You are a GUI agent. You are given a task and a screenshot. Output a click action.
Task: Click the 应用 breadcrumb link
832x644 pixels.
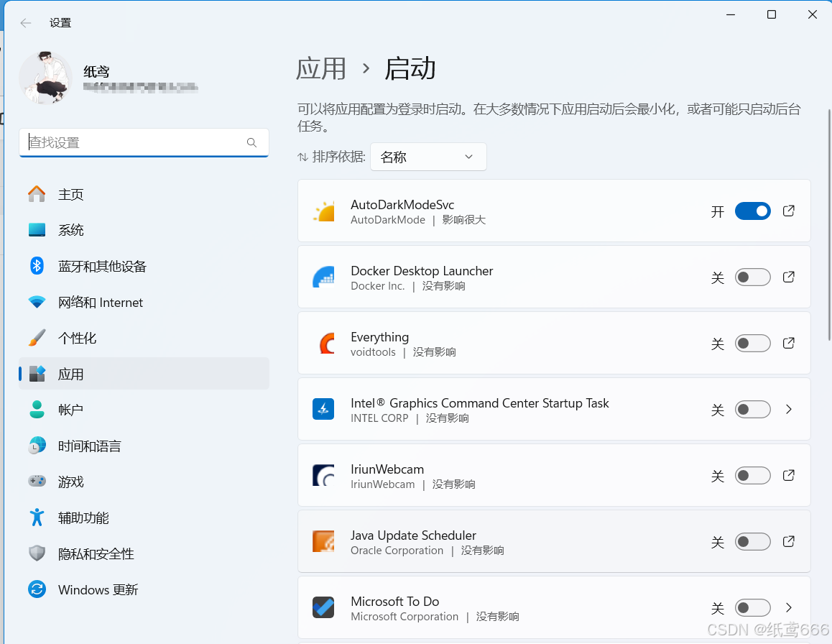[321, 69]
